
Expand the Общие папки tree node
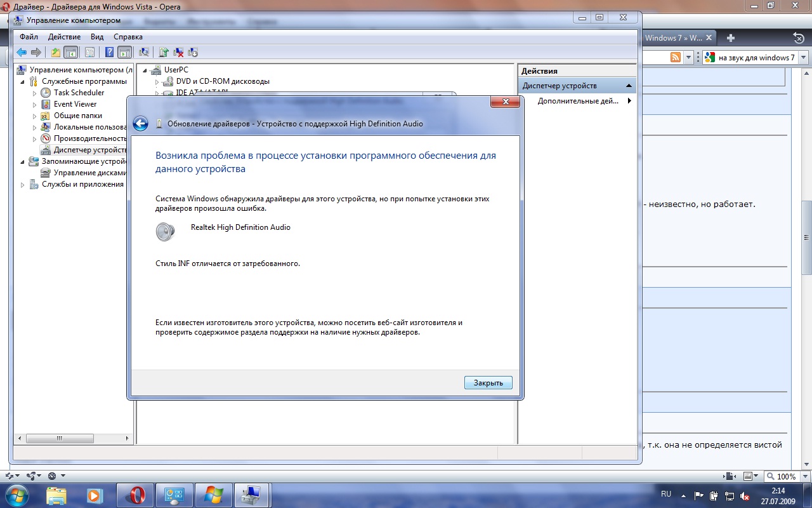tap(35, 116)
